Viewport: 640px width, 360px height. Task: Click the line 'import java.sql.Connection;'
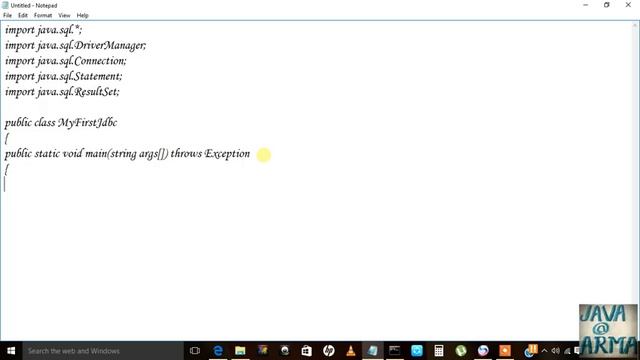66,61
